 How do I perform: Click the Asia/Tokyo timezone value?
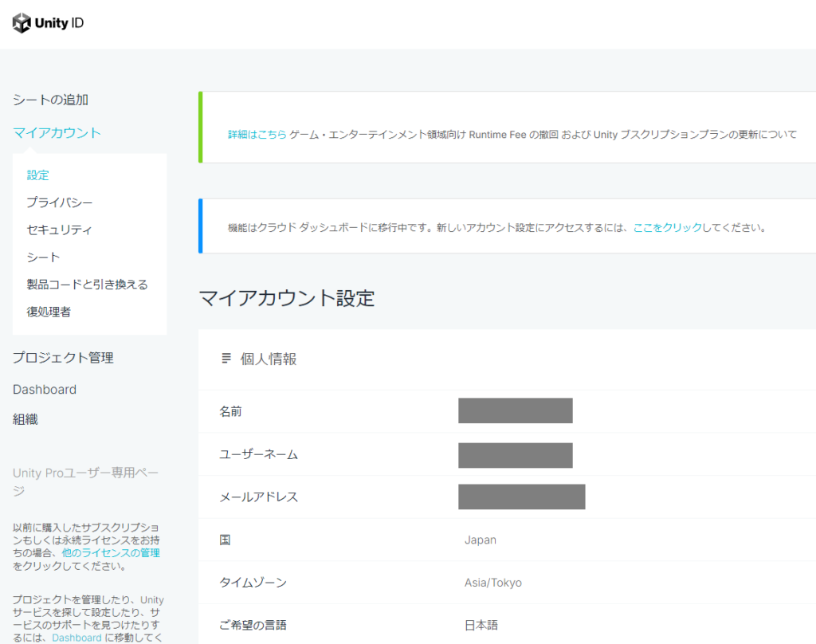pyautogui.click(x=492, y=583)
